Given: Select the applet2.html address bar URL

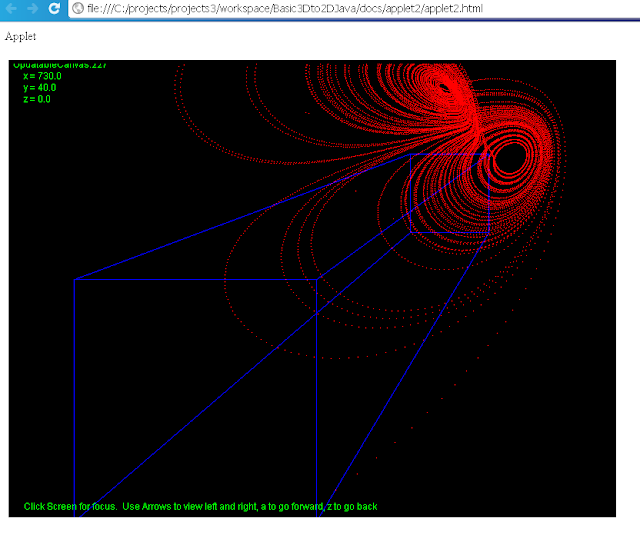Looking at the screenshot, I should tap(284, 9).
